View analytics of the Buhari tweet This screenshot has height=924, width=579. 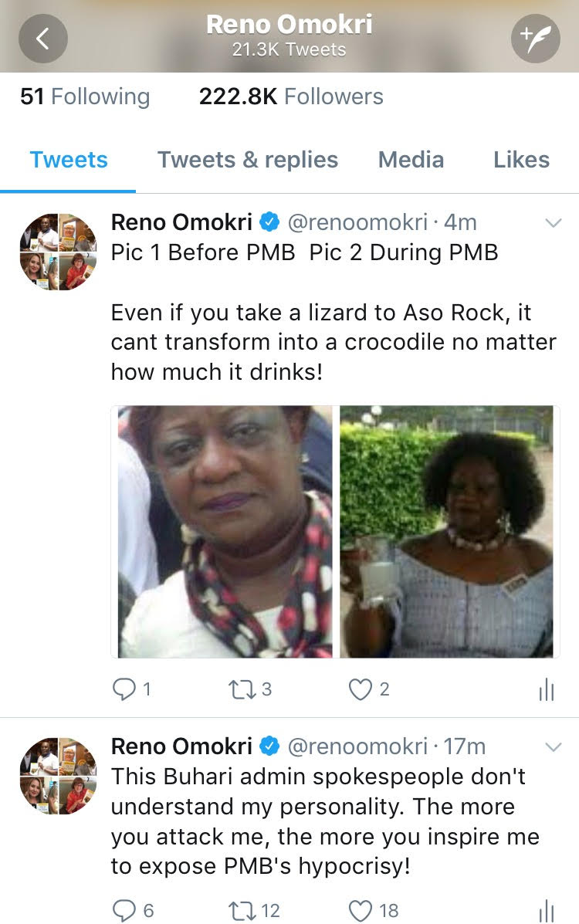[x=546, y=911]
